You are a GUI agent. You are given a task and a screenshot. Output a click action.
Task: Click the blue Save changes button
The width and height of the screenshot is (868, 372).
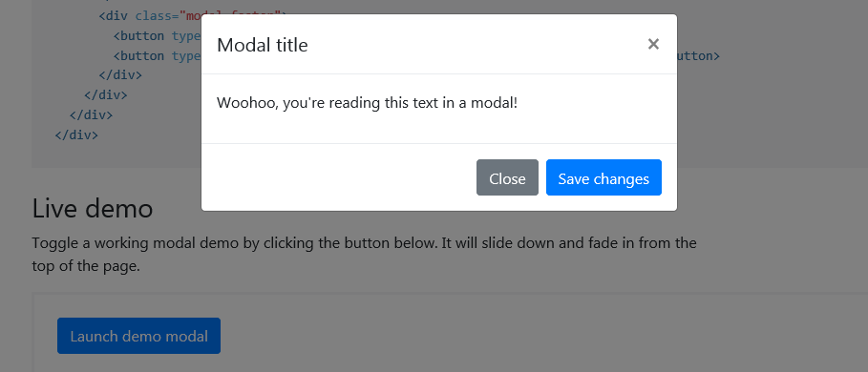pos(603,177)
